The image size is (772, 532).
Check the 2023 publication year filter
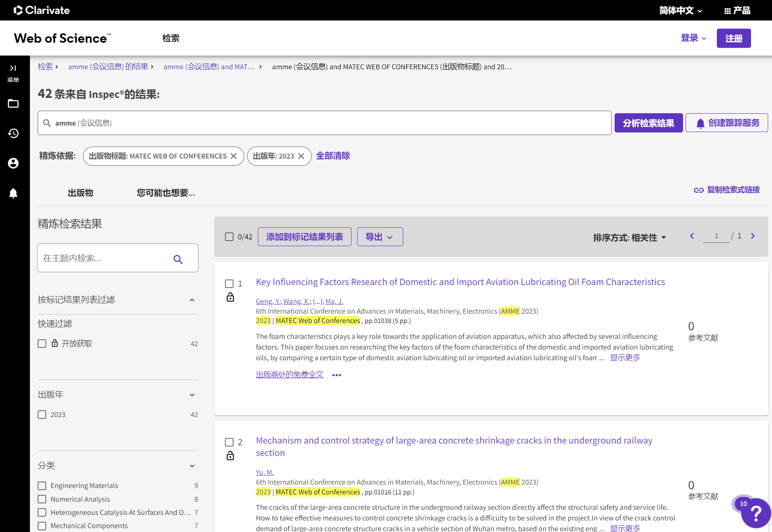42,414
